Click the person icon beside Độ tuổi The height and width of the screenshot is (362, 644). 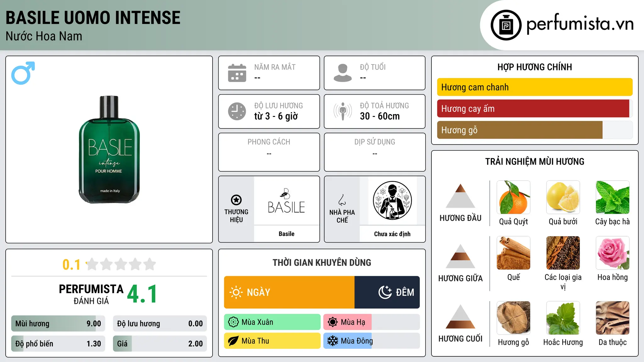(343, 73)
